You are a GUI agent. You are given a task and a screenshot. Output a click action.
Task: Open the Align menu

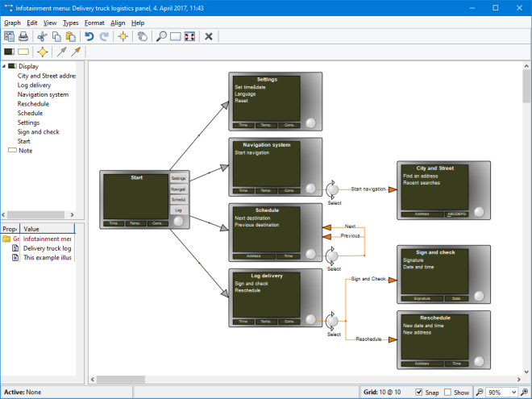[x=118, y=23]
